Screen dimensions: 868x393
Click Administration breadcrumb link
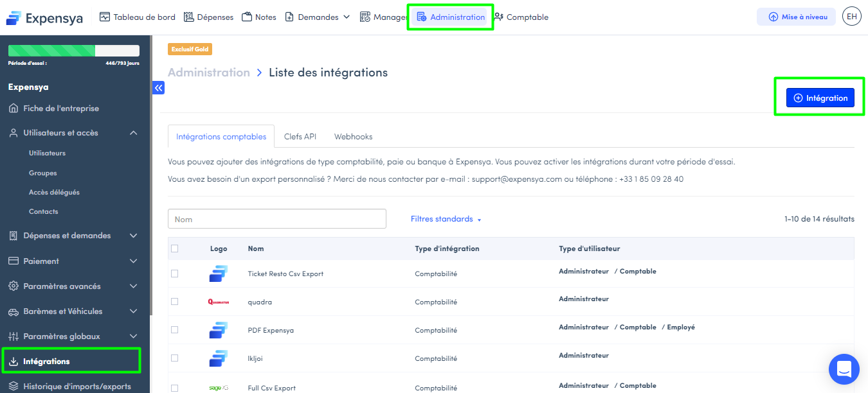click(208, 73)
